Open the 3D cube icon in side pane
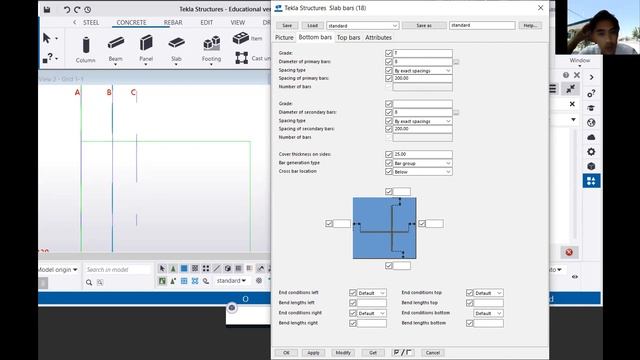 tap(591, 166)
